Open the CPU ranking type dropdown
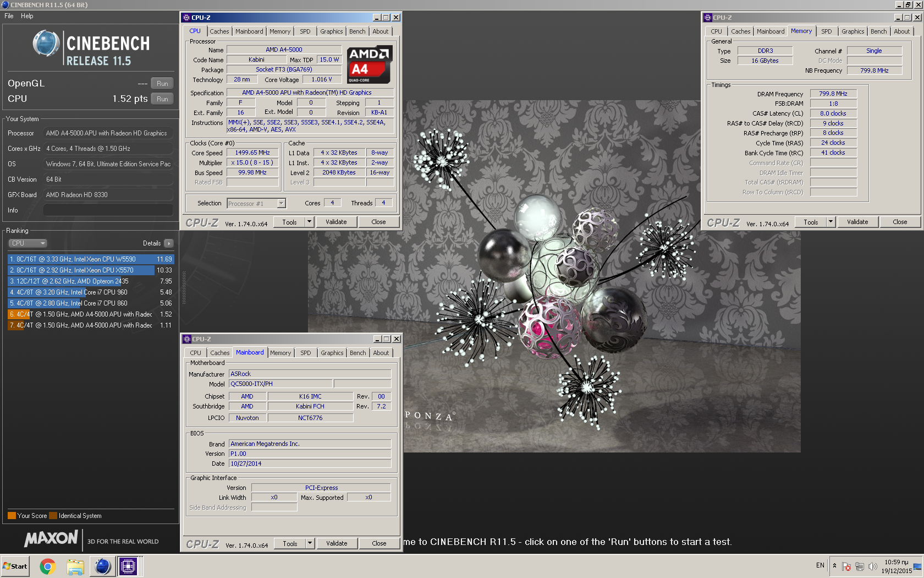924x578 pixels. coord(28,243)
